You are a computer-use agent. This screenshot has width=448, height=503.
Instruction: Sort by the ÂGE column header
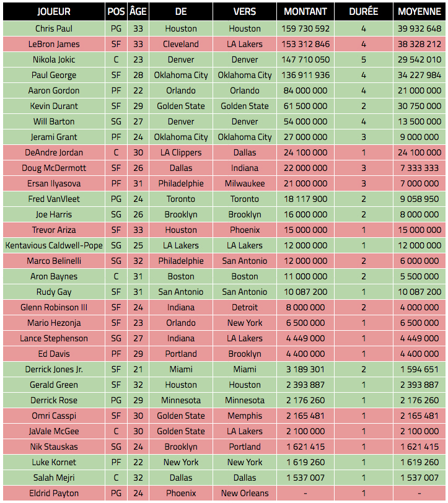138,12
